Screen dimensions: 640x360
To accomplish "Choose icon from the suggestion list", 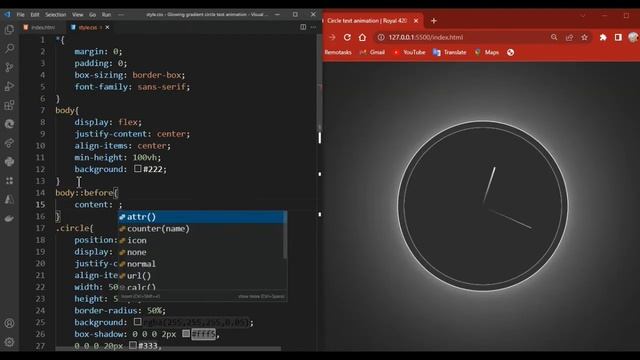I will pos(202,240).
